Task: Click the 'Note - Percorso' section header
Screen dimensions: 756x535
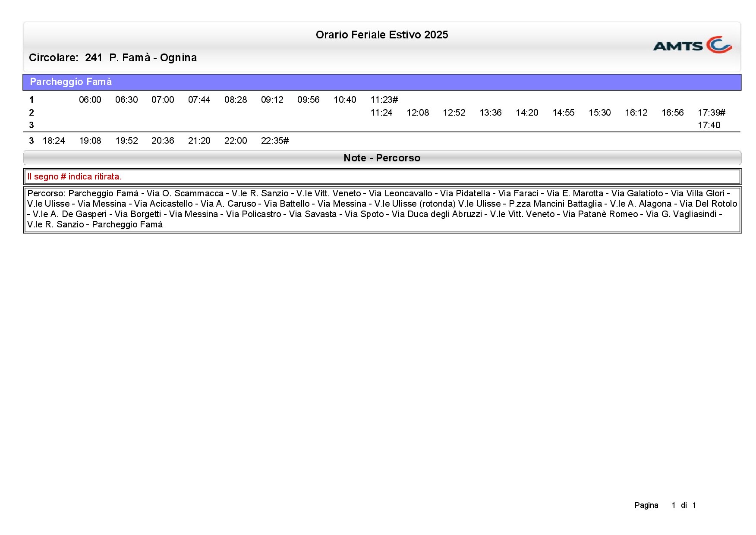Action: pyautogui.click(x=382, y=158)
